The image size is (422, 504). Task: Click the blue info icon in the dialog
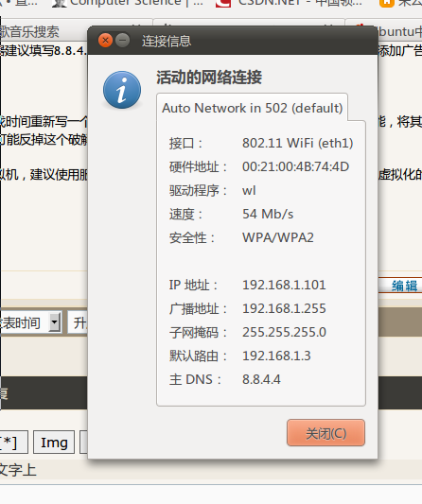point(122,90)
